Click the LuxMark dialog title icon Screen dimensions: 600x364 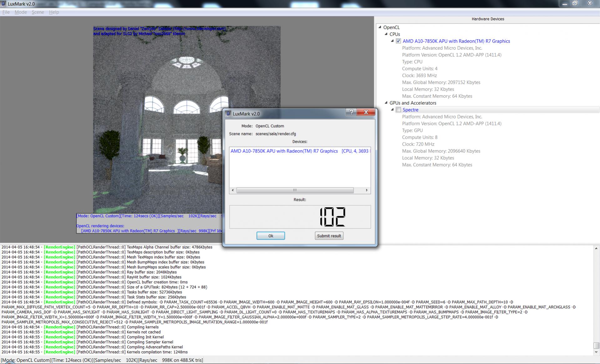click(x=228, y=114)
